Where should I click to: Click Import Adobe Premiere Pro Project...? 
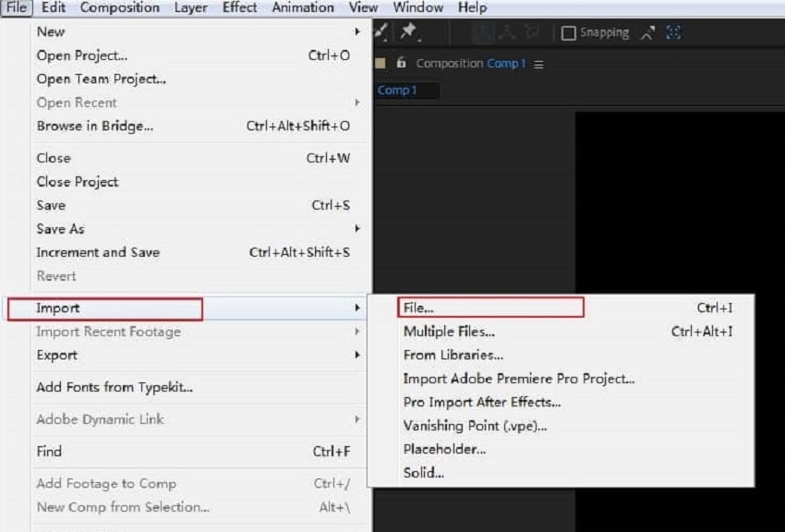click(519, 379)
